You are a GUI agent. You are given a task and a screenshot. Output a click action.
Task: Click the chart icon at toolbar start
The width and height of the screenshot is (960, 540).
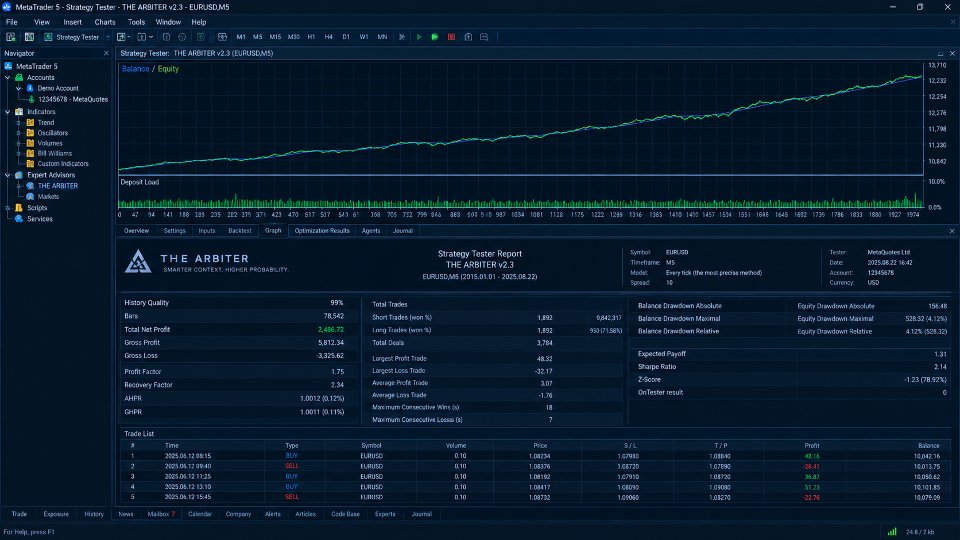coord(10,37)
